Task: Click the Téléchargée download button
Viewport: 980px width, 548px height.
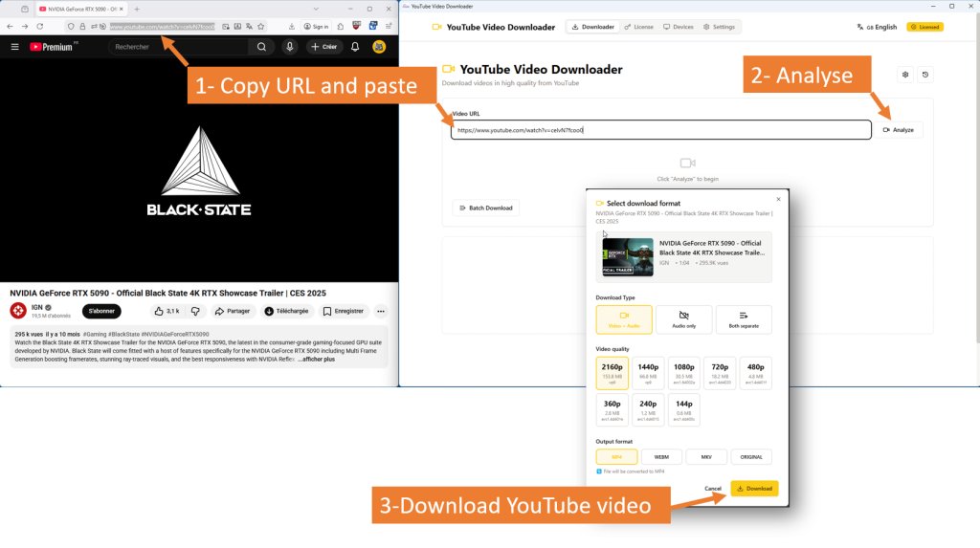Action: click(x=286, y=311)
